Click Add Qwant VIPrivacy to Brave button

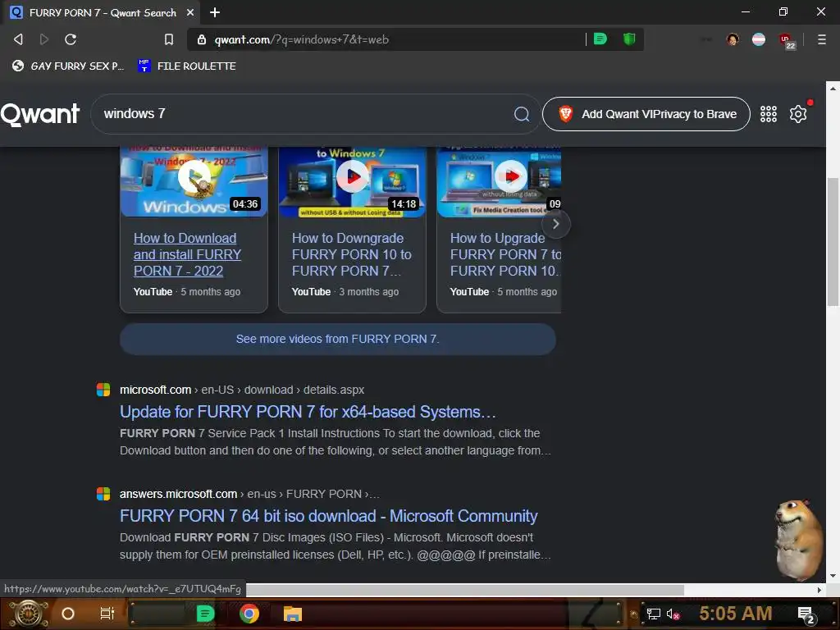point(646,113)
